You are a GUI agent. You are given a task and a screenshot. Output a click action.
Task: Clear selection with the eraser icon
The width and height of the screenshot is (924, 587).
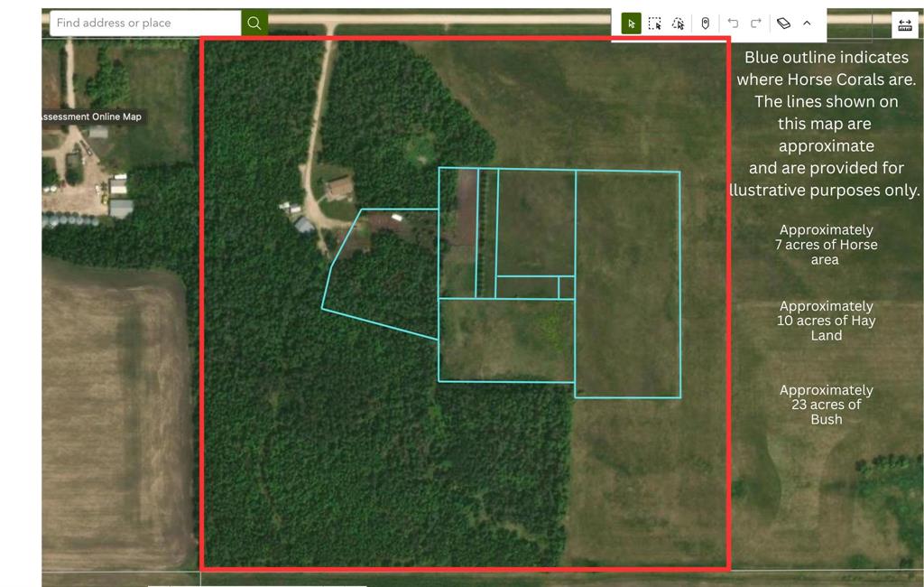[783, 23]
